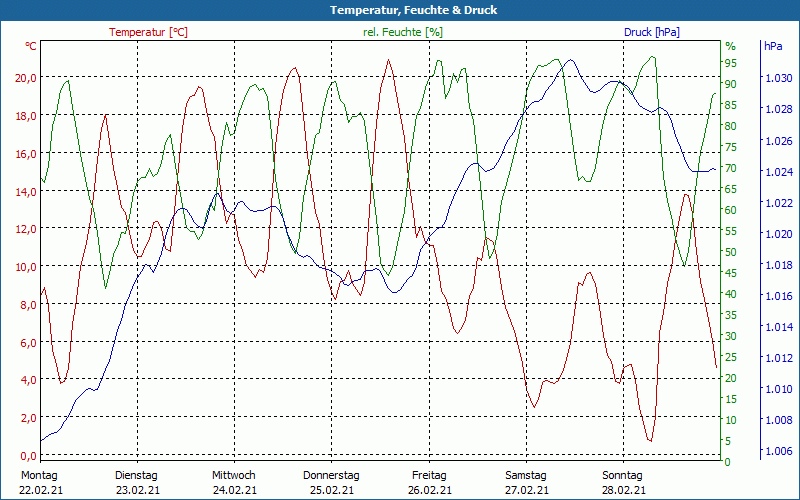Select the 'Samstag' day label

[526, 476]
